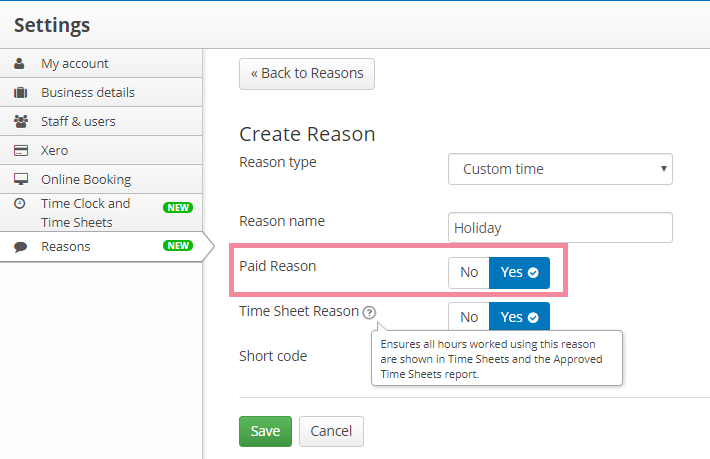The width and height of the screenshot is (710, 459).
Task: Click the Time Clock clock icon
Action: click(19, 203)
